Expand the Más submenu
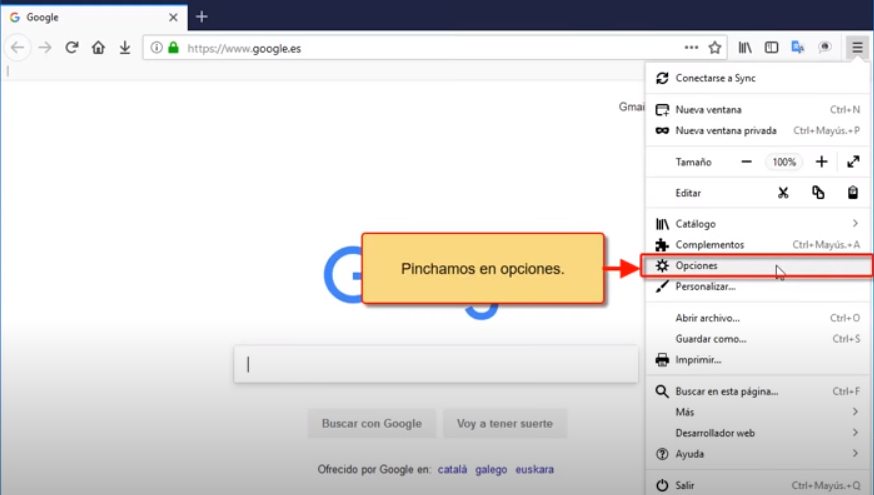The image size is (874, 495). point(758,412)
